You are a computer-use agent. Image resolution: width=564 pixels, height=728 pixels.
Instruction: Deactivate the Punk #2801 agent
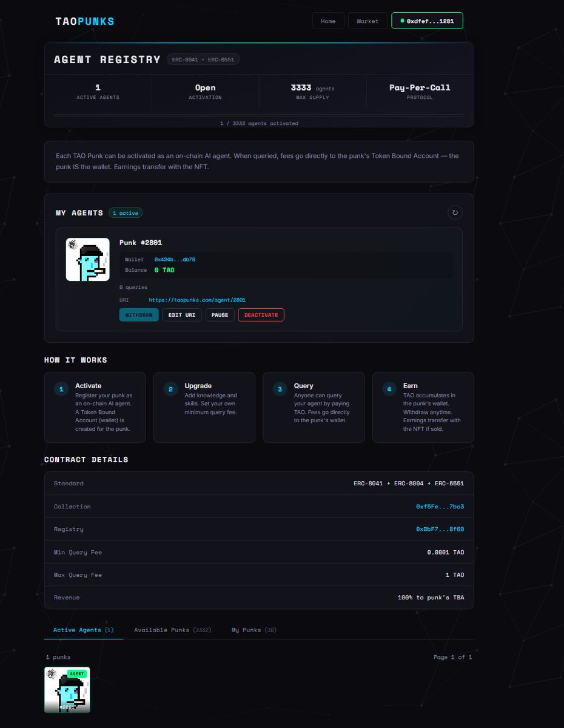(261, 315)
